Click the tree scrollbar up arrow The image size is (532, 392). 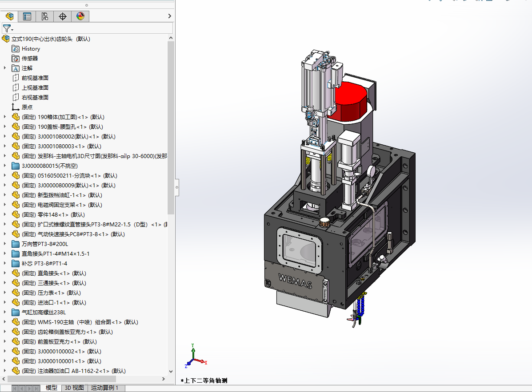[x=171, y=38]
